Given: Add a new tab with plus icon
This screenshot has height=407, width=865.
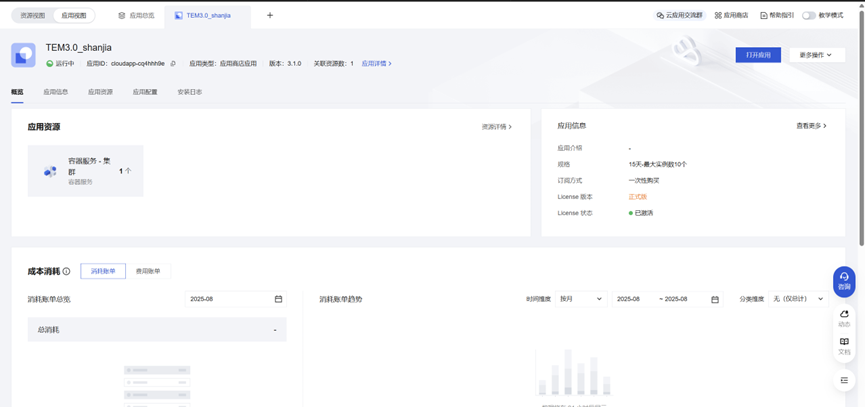Looking at the screenshot, I should click(x=270, y=16).
